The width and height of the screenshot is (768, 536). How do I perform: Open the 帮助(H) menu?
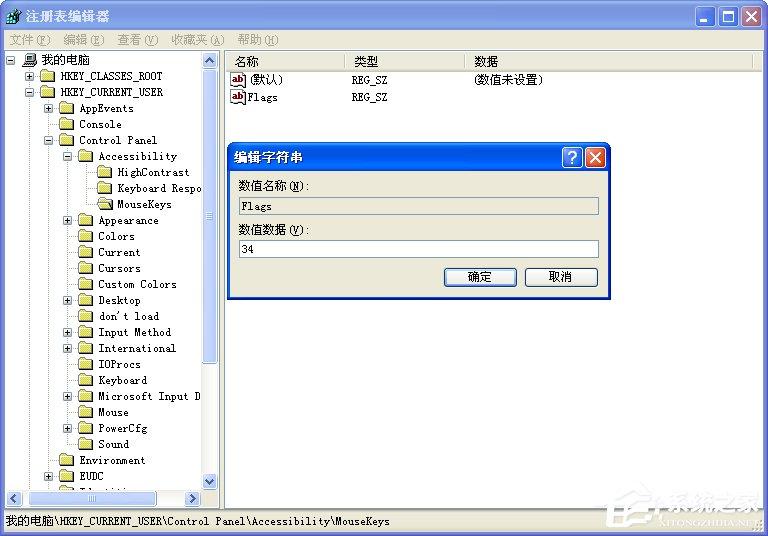click(x=258, y=40)
